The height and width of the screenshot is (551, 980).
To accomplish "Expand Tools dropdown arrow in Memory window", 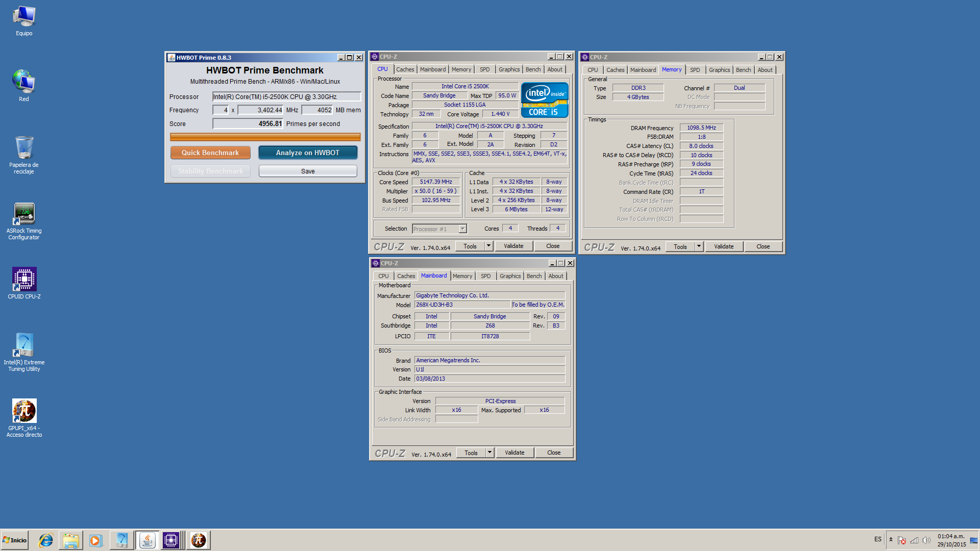I will click(699, 246).
